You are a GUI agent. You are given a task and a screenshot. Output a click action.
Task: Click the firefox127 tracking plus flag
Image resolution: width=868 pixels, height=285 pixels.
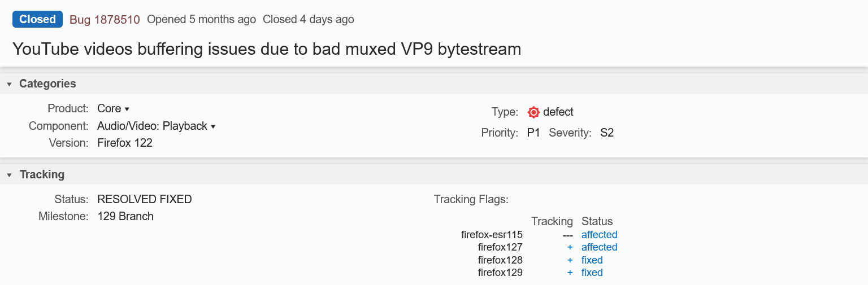click(570, 247)
